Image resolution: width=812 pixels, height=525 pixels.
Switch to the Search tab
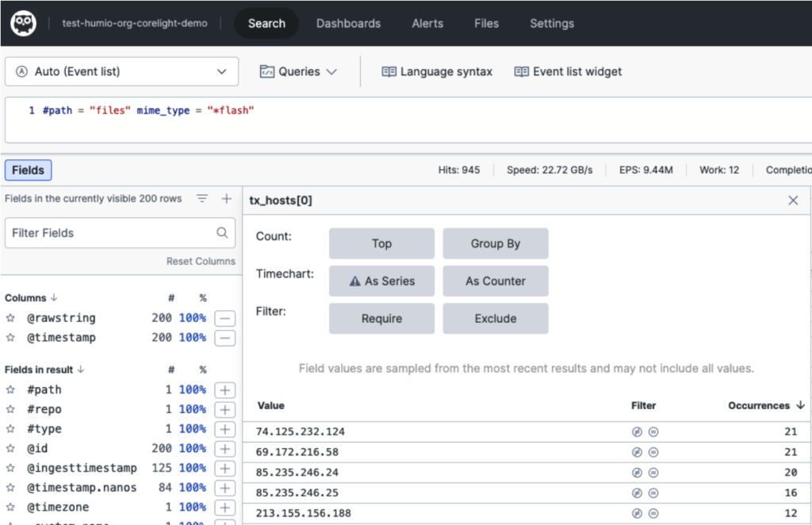266,23
